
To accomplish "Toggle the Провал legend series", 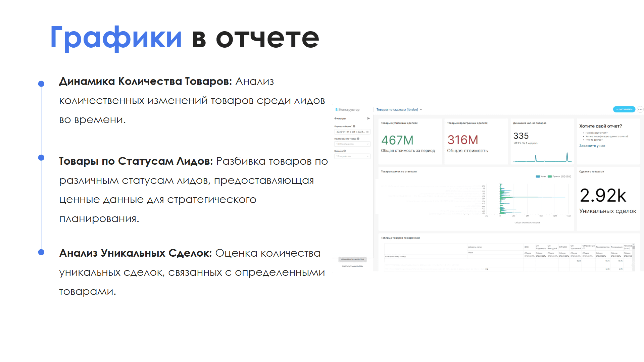I will click(x=554, y=176).
